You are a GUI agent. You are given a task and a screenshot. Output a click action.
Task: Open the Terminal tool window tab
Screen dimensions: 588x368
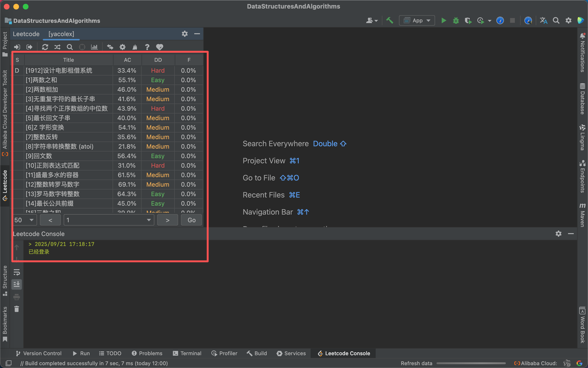coord(187,353)
